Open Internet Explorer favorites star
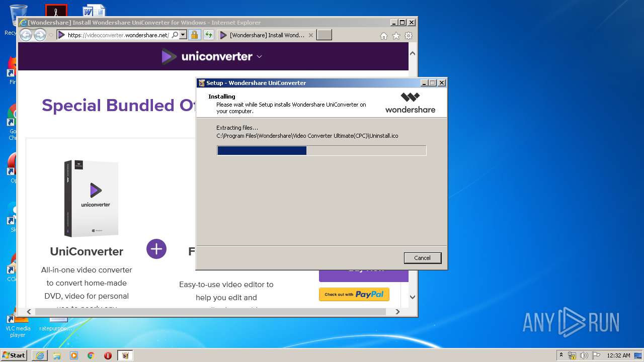 pos(396,36)
